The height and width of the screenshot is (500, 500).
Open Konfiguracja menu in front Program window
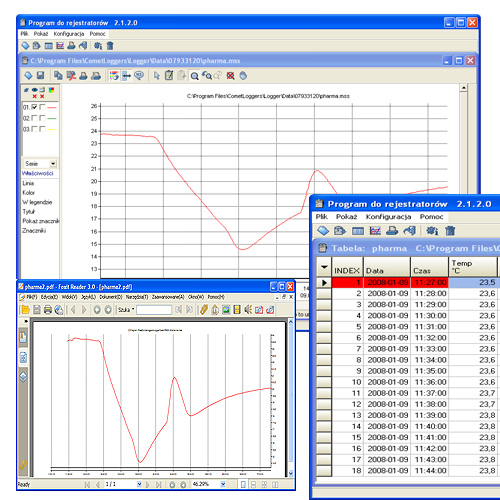[x=388, y=217]
